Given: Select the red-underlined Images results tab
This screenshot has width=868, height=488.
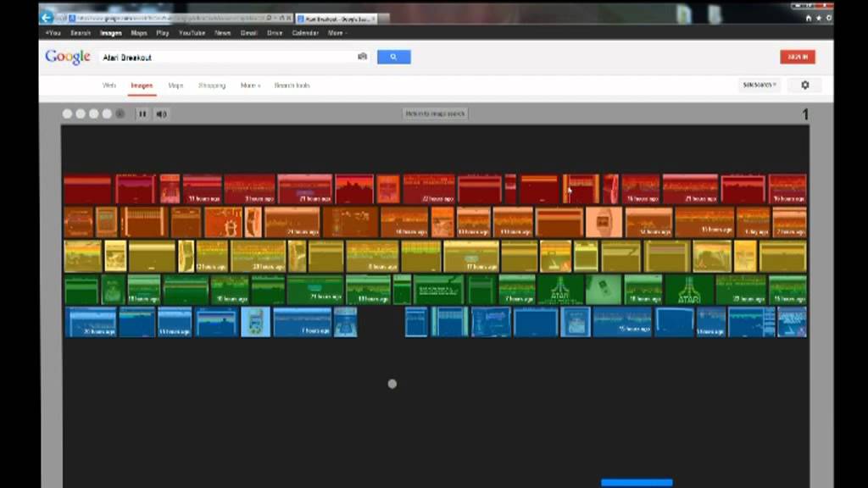Looking at the screenshot, I should [142, 86].
